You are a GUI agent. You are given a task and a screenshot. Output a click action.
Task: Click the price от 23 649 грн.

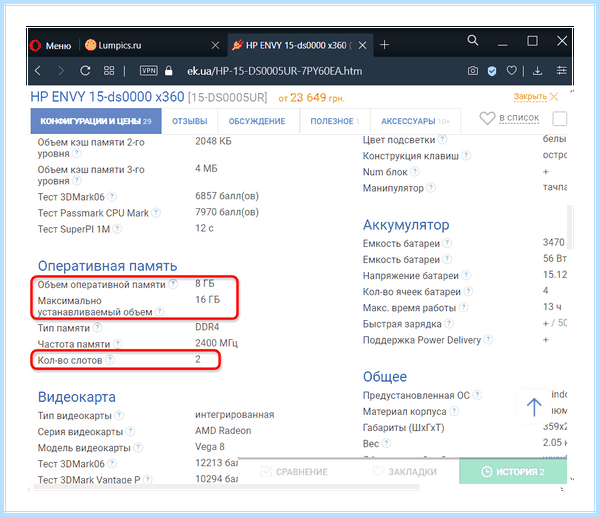[311, 98]
